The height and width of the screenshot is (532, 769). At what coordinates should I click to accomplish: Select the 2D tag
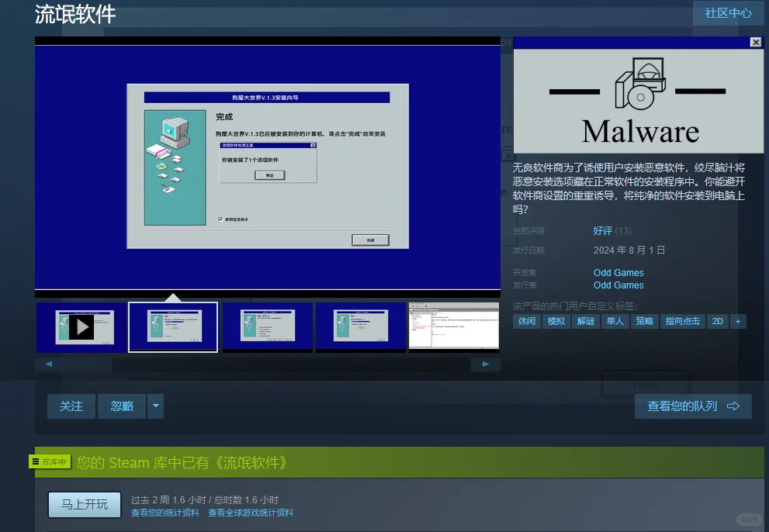pos(718,321)
